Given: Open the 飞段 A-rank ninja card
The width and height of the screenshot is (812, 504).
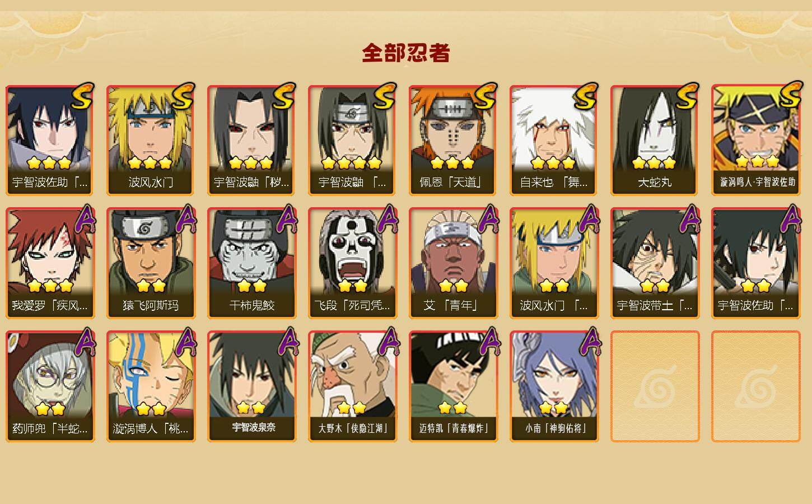Looking at the screenshot, I should [352, 263].
